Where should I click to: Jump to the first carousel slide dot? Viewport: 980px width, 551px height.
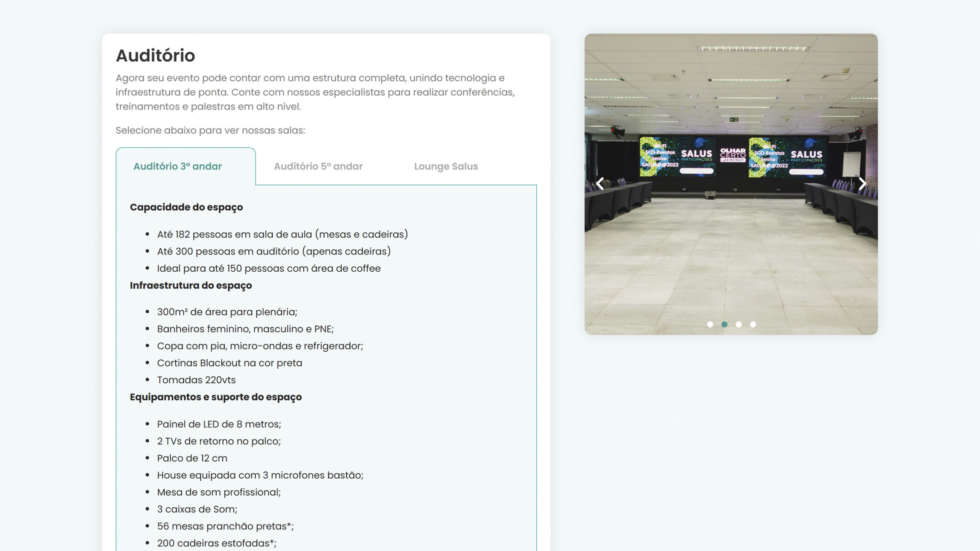pos(710,324)
